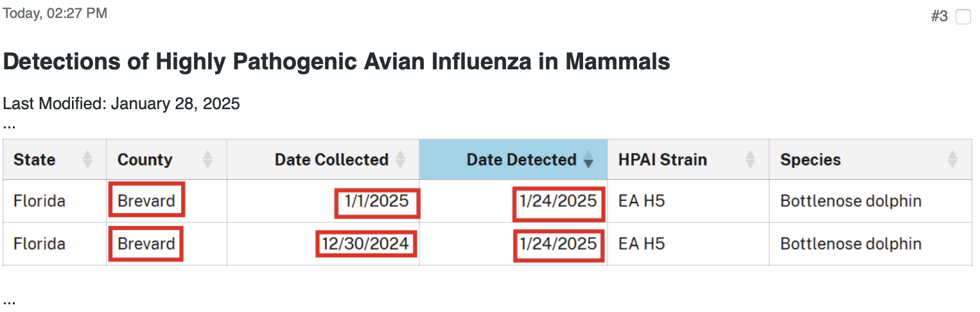Click the highlighted Date Detected header
The height and width of the screenshot is (312, 980).
pyautogui.click(x=513, y=159)
